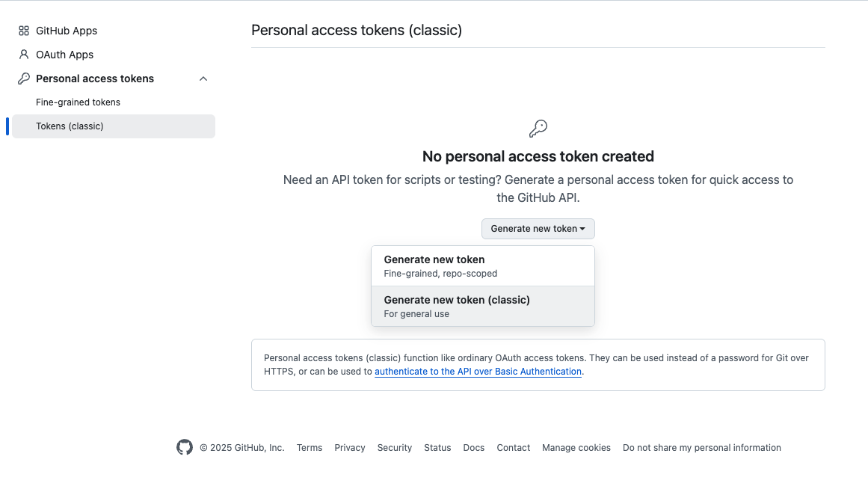Viewport: 868px width, 498px height.
Task: Click Manage cookies in the footer
Action: (x=576, y=448)
